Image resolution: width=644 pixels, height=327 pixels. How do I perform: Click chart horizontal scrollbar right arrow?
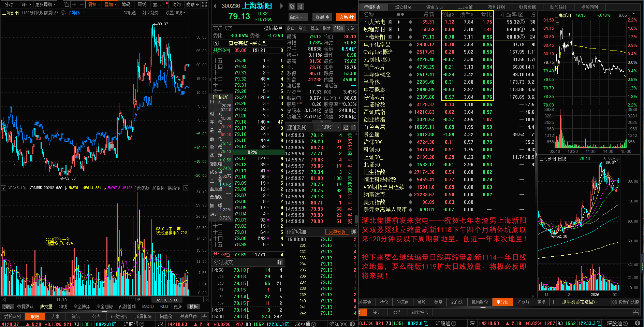(x=205, y=300)
